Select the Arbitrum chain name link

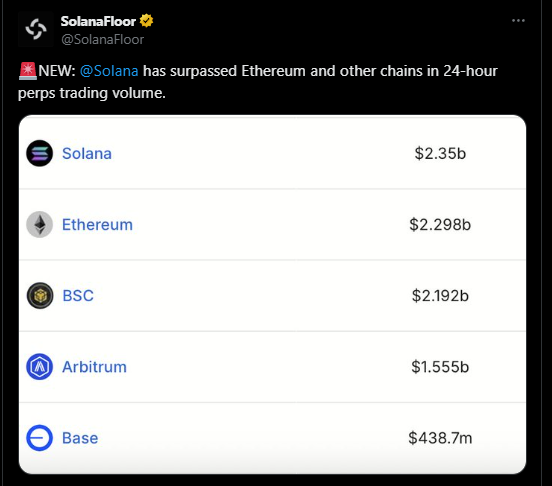[94, 367]
